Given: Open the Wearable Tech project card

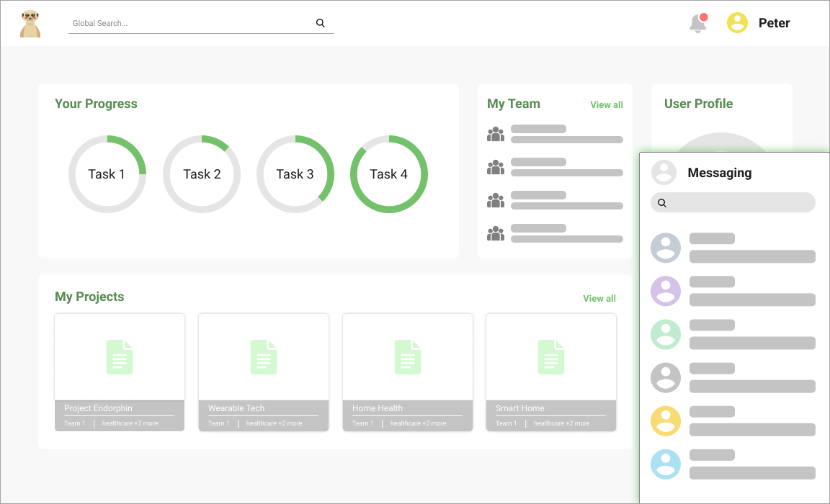Looking at the screenshot, I should click(x=264, y=372).
